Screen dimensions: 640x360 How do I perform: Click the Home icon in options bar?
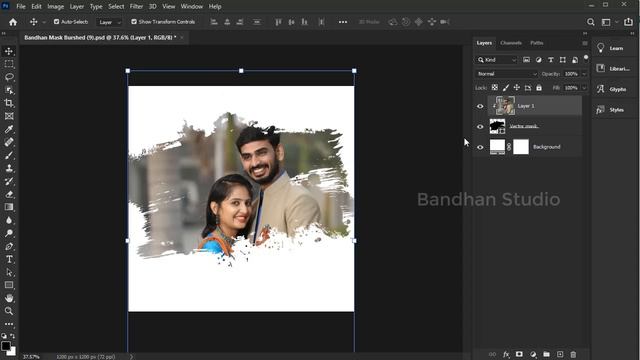pyautogui.click(x=13, y=22)
